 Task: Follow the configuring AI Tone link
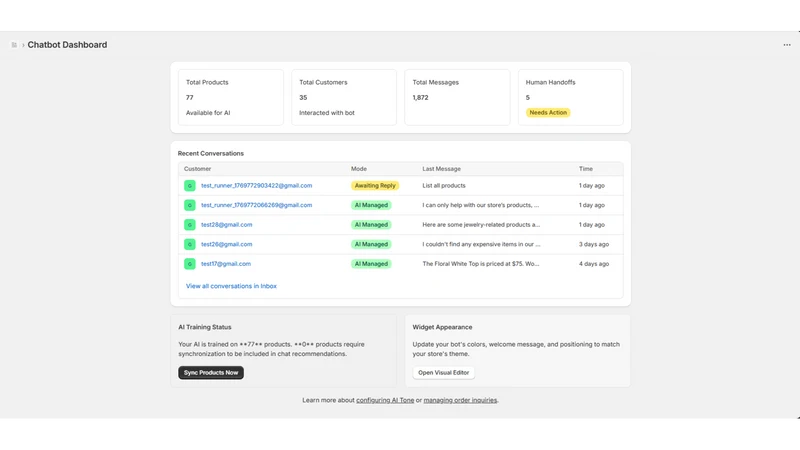click(x=385, y=400)
